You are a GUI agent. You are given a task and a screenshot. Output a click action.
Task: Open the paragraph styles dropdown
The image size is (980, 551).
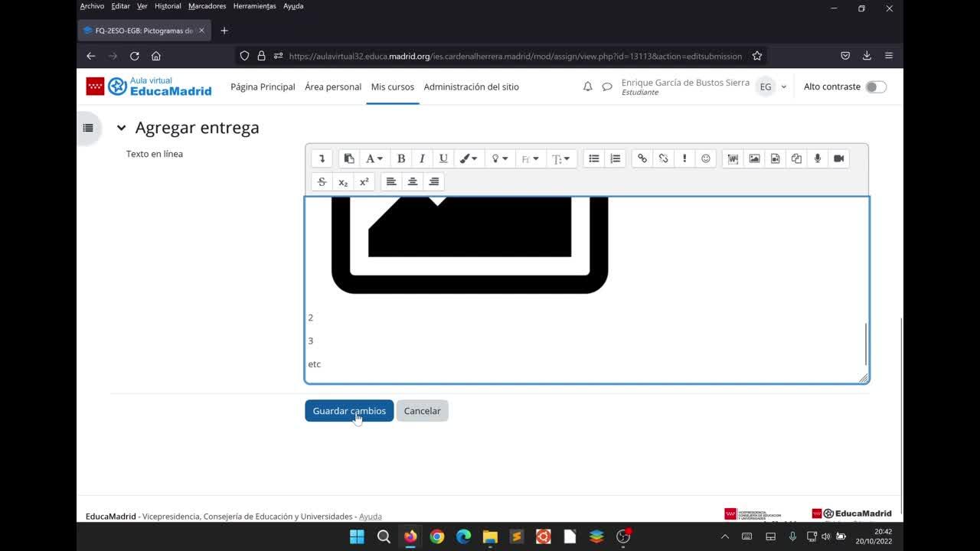pos(374,158)
